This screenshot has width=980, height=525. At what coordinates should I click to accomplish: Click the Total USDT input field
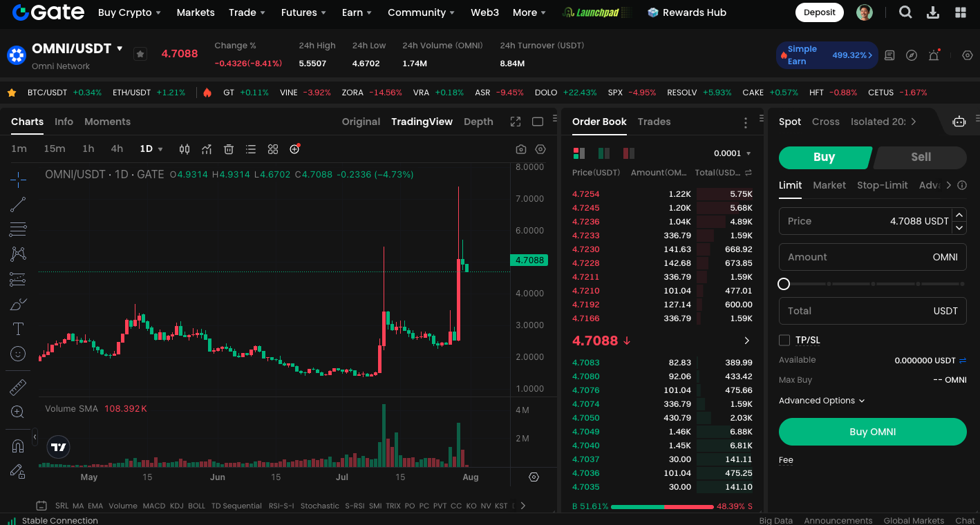[x=873, y=311]
